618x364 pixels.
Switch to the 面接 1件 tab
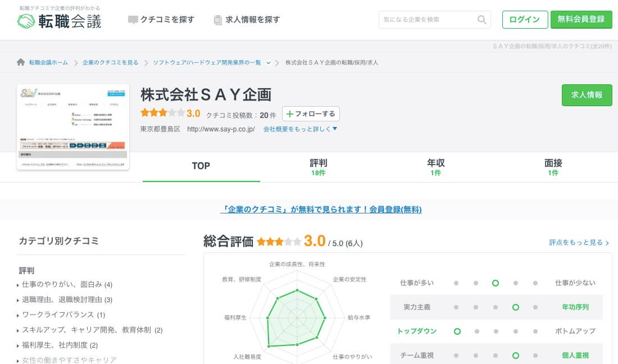(x=553, y=167)
